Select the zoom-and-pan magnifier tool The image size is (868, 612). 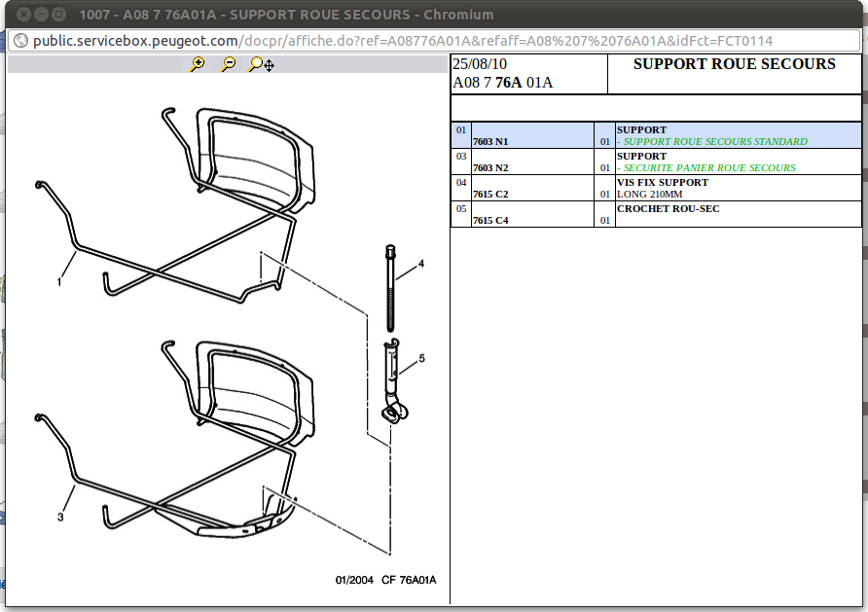tap(262, 64)
